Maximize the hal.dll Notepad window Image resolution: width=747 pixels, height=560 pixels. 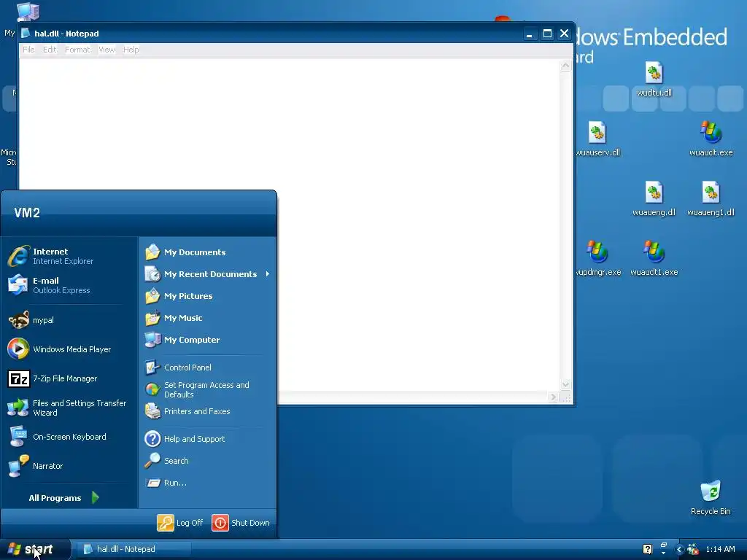point(547,34)
